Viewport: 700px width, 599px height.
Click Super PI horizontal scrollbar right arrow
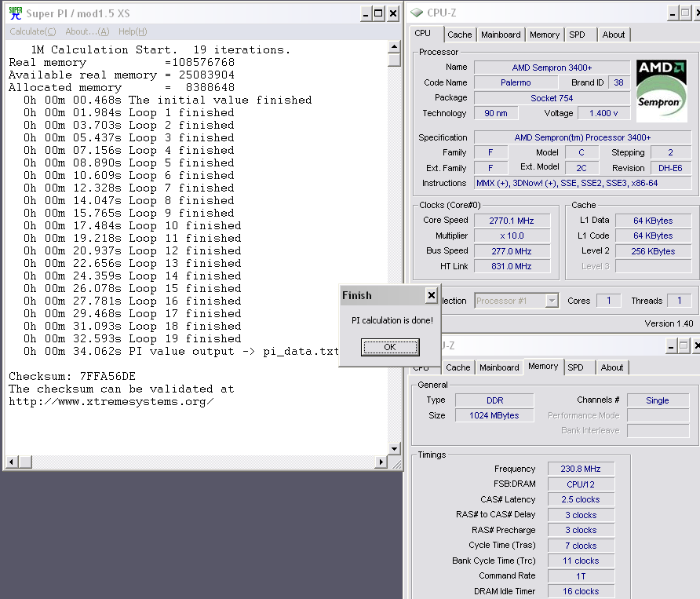[x=381, y=462]
